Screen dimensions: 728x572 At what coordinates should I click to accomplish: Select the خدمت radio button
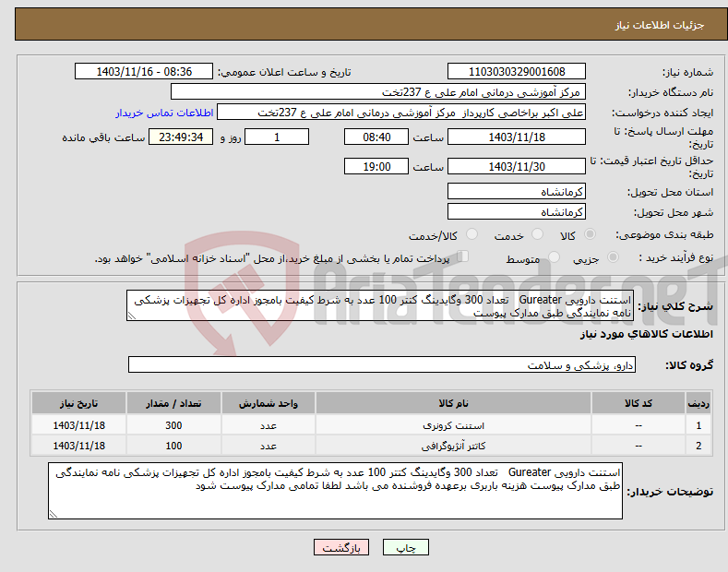(537, 234)
